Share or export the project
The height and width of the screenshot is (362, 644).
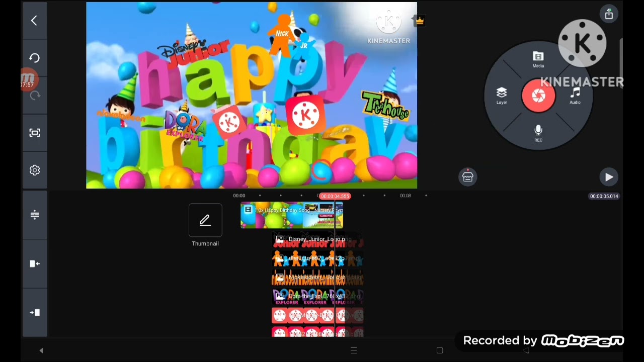point(609,14)
